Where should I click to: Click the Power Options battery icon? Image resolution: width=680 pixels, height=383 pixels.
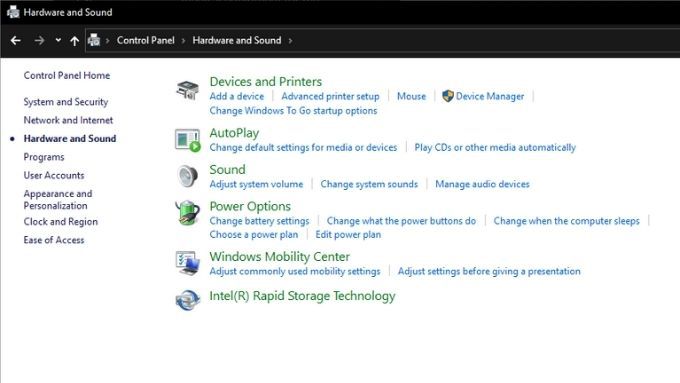[187, 213]
